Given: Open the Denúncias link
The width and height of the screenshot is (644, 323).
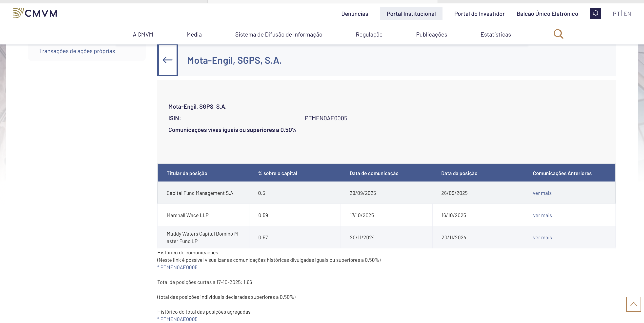Looking at the screenshot, I should [x=355, y=14].
